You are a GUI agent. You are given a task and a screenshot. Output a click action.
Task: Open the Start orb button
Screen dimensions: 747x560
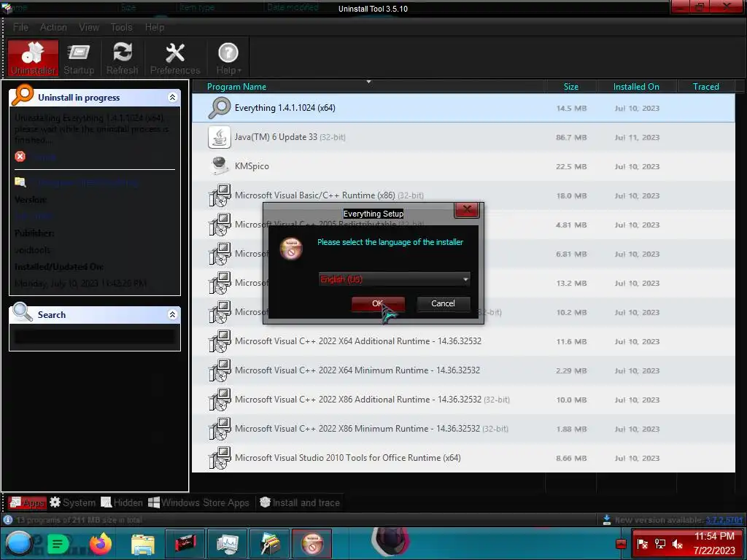pyautogui.click(x=18, y=543)
